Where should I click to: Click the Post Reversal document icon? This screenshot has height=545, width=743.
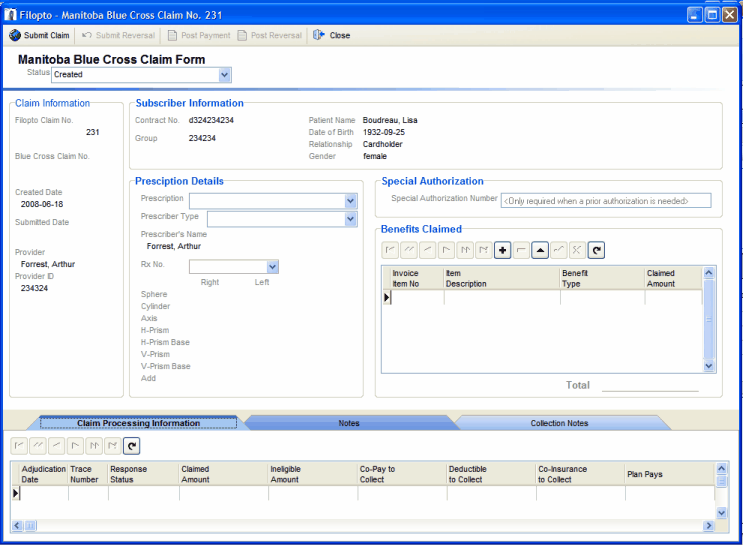click(242, 36)
